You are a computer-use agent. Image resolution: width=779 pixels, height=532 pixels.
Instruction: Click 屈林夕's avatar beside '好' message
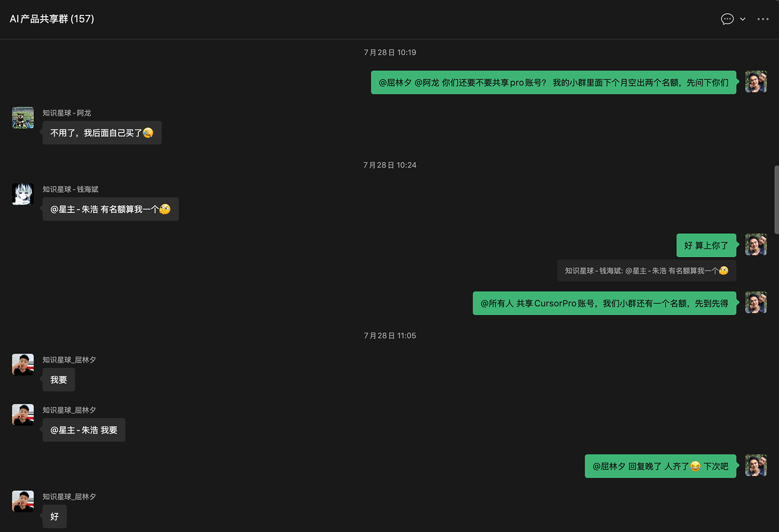pos(23,501)
